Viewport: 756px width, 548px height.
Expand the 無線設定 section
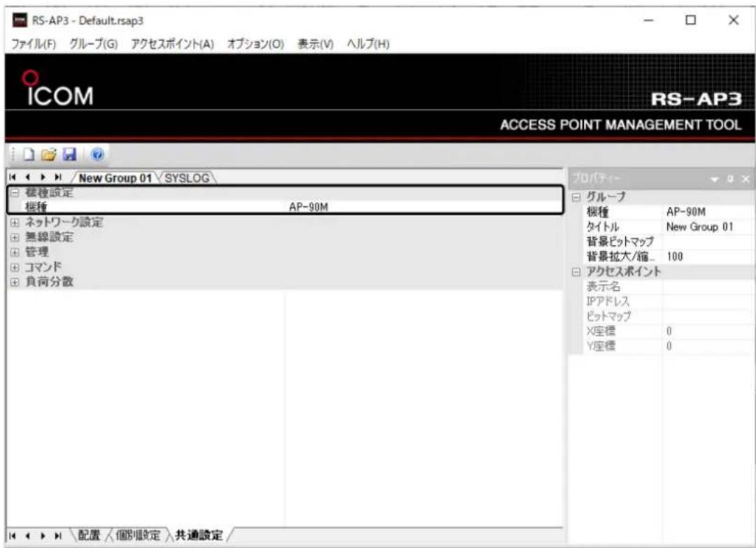[15, 238]
